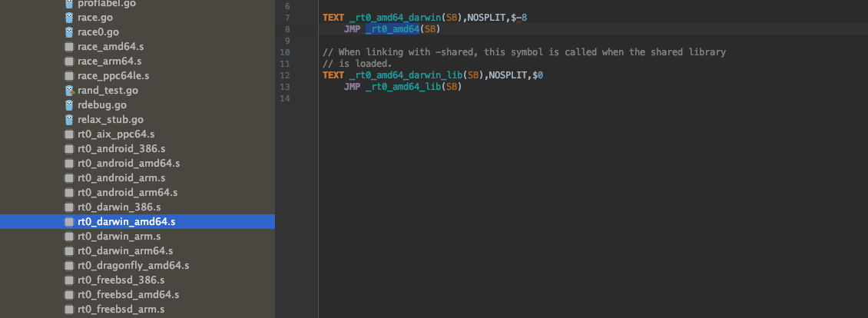The height and width of the screenshot is (318, 868).
Task: Click the $0 frame size on line 12
Action: [x=538, y=75]
